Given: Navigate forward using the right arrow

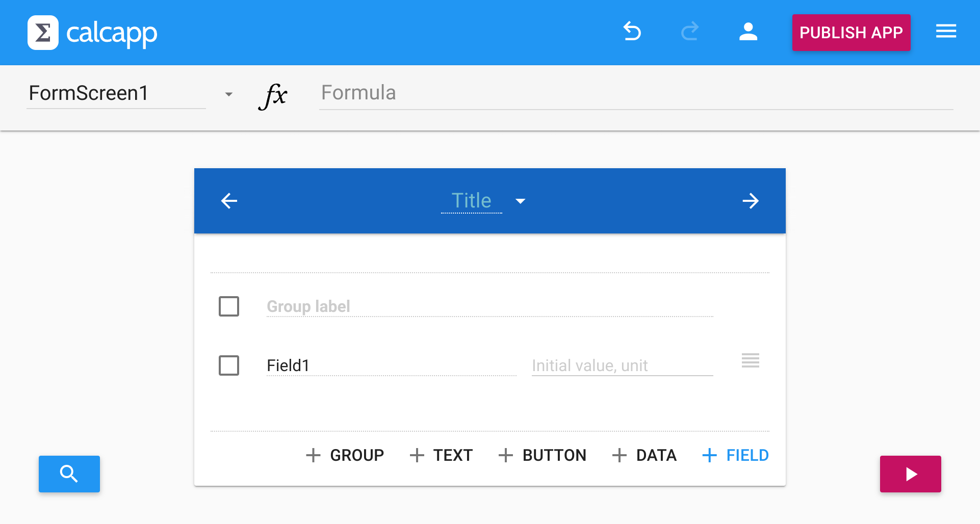Looking at the screenshot, I should [x=751, y=201].
